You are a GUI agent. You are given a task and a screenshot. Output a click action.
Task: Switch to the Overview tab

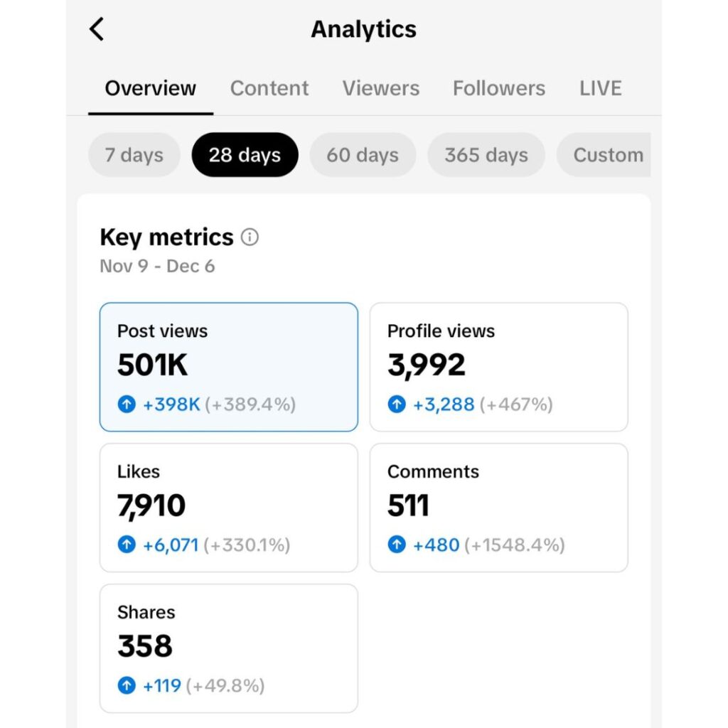[150, 88]
